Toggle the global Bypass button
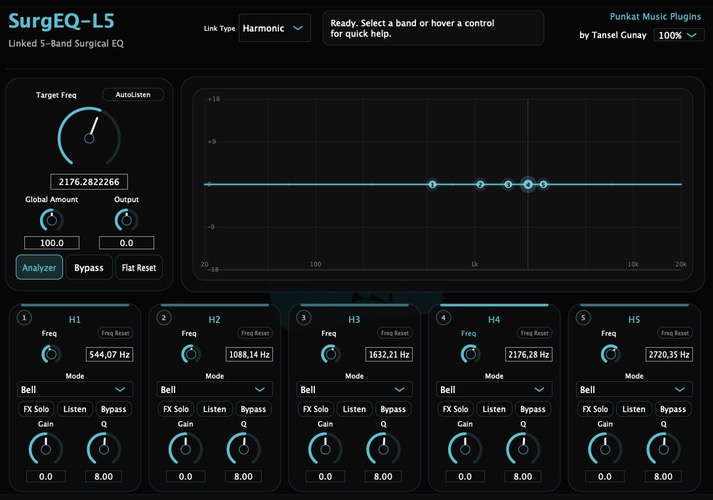The image size is (713, 500). [x=89, y=268]
